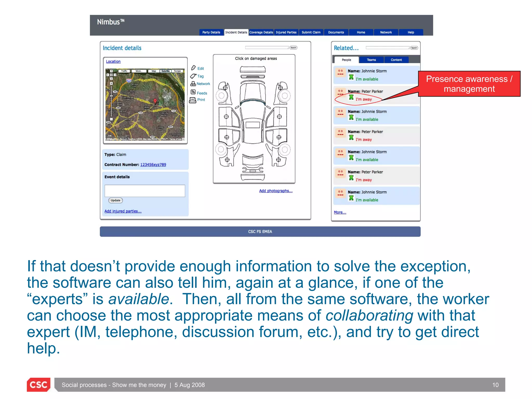
Task: Click first Peter Parker's presence icon
Action: point(351,97)
